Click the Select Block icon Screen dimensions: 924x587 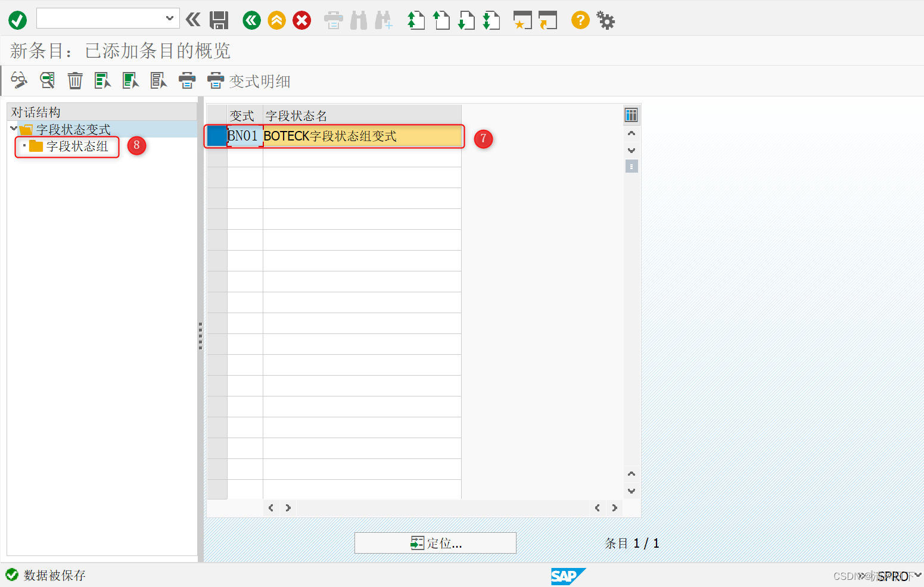pyautogui.click(x=131, y=80)
